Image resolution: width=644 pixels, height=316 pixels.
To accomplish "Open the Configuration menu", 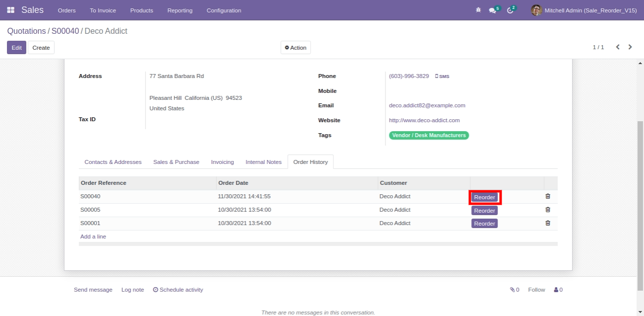I will pos(224,10).
